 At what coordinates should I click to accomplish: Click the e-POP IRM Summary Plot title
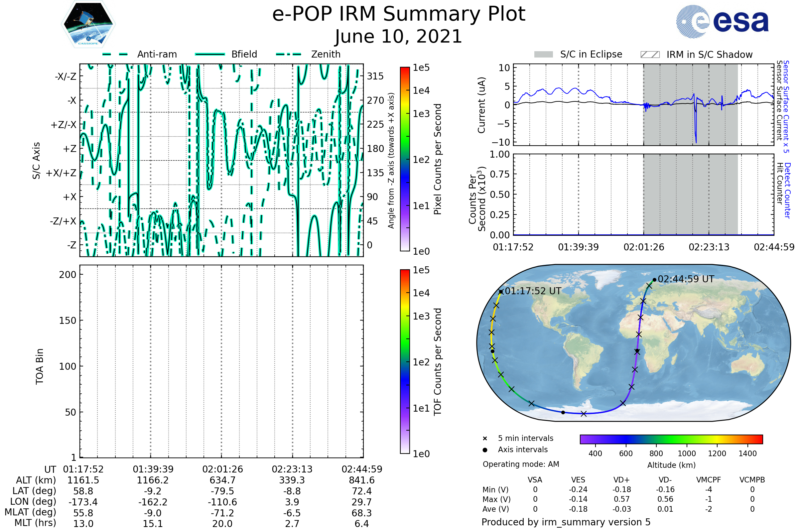click(x=399, y=14)
